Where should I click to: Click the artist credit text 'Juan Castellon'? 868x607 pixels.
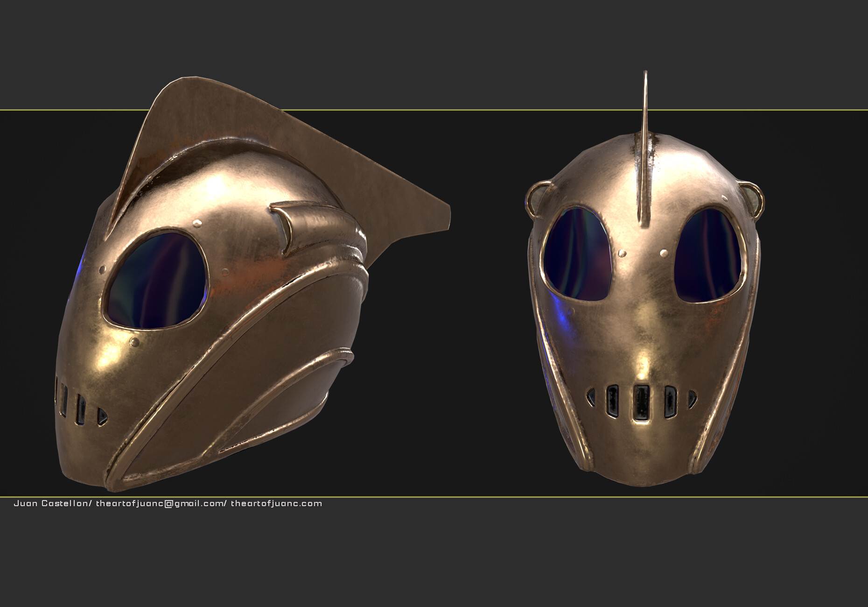(x=51, y=503)
